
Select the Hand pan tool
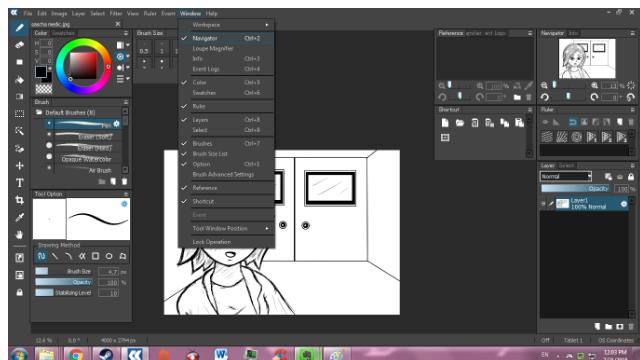coord(19,234)
